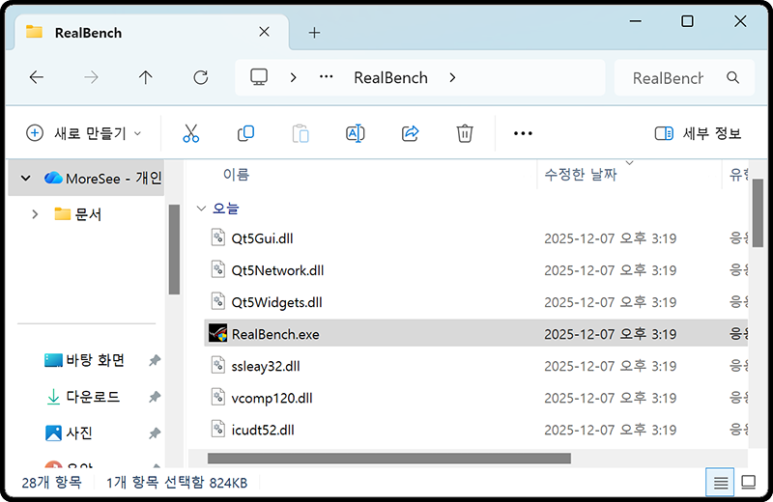Open 다운로드 quick access item
Viewport: 773px width, 502px height.
[x=83, y=396]
